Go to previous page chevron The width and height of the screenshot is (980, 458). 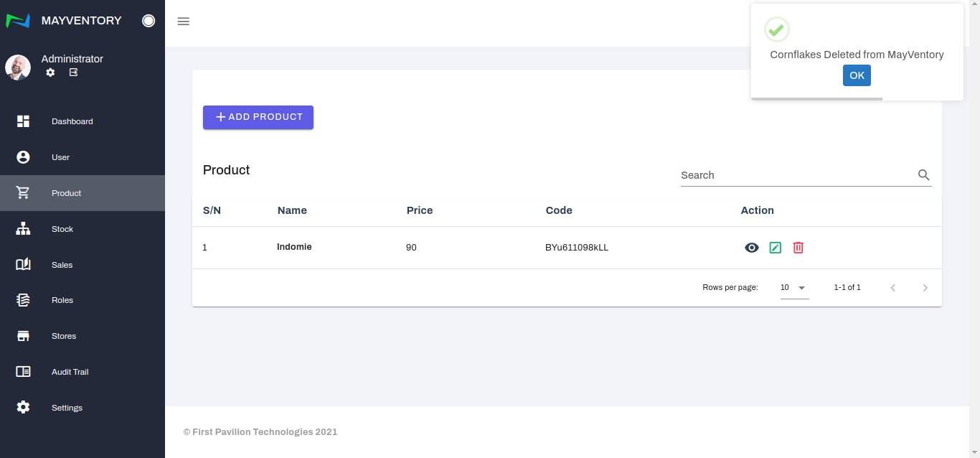tap(892, 288)
